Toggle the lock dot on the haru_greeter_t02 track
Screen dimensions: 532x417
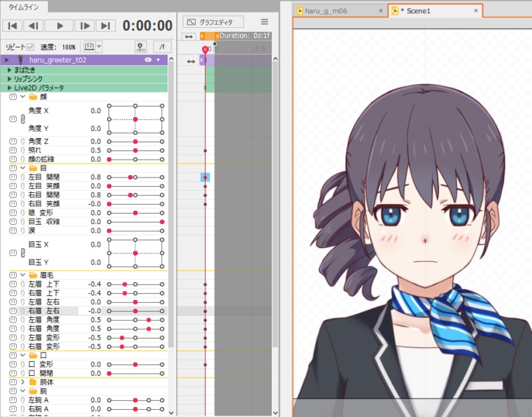[x=158, y=60]
